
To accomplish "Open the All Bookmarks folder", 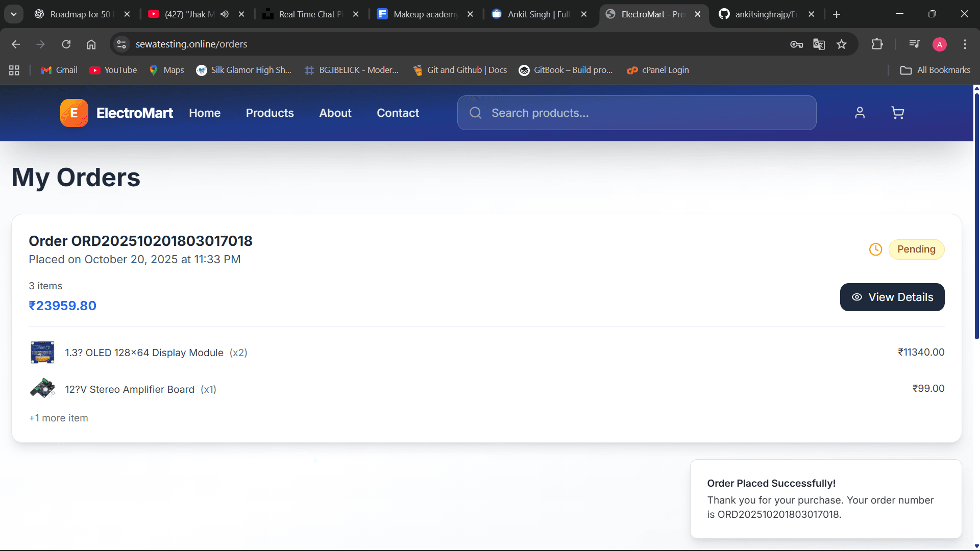I will pos(935,70).
